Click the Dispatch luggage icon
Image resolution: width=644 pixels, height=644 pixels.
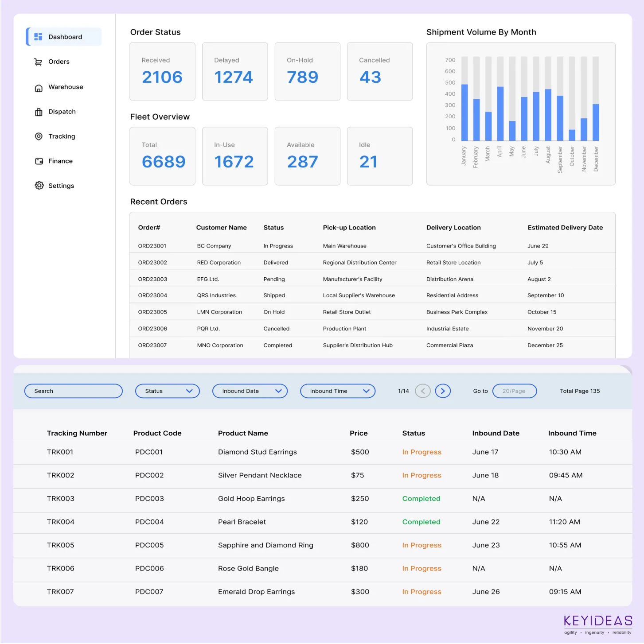(39, 112)
